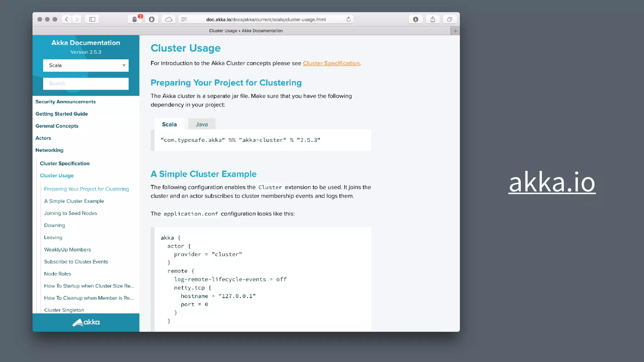644x362 pixels.
Task: Click the Akka Documentation title header
Action: 86,43
